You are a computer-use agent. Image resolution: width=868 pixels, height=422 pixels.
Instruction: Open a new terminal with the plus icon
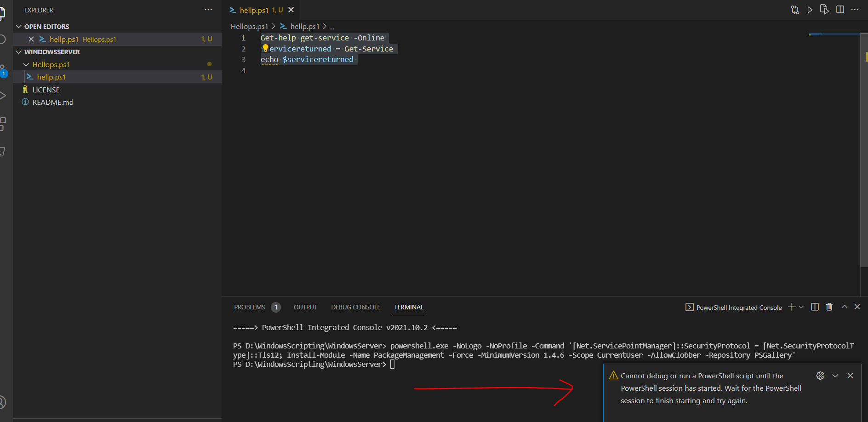tap(791, 307)
